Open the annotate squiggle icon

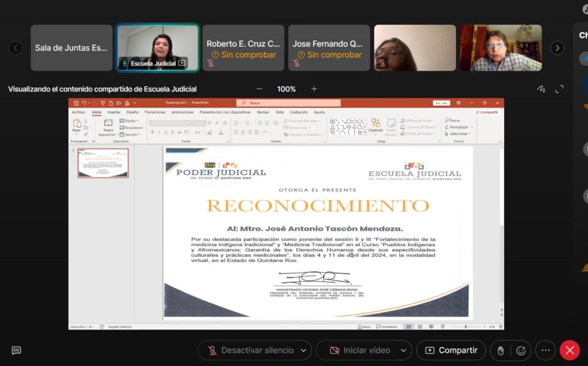tap(541, 89)
